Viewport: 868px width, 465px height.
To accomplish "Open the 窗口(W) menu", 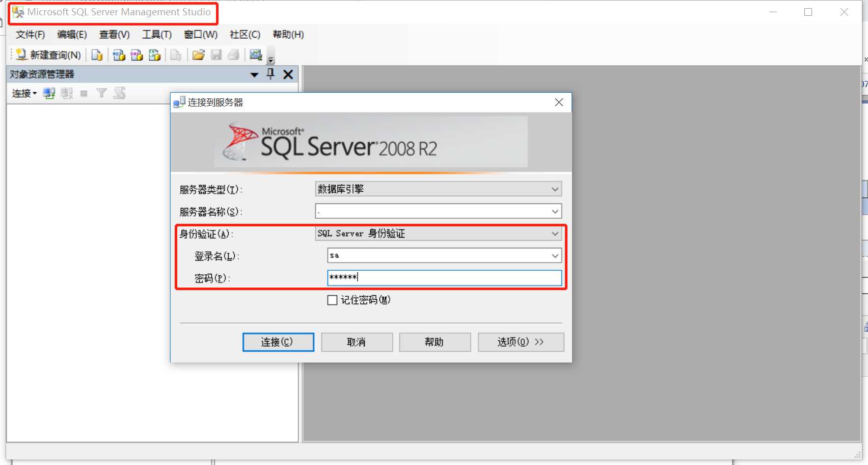I will click(201, 35).
